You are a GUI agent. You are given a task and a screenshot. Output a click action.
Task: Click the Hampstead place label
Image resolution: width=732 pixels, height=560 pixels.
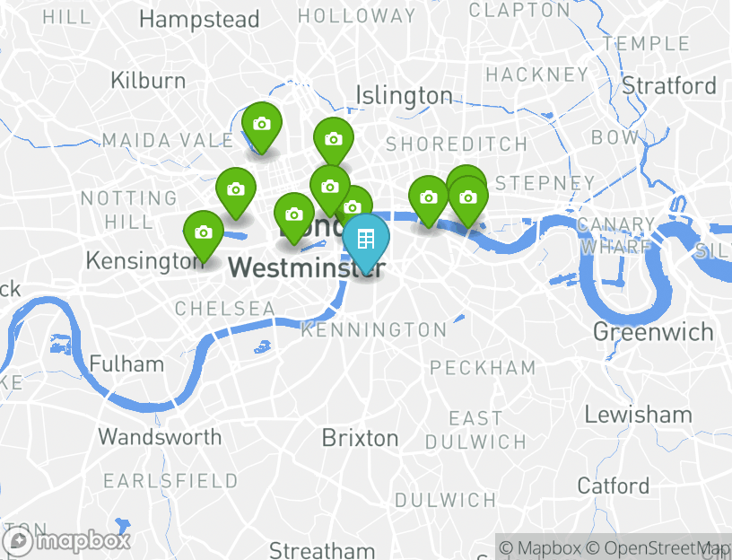199,20
